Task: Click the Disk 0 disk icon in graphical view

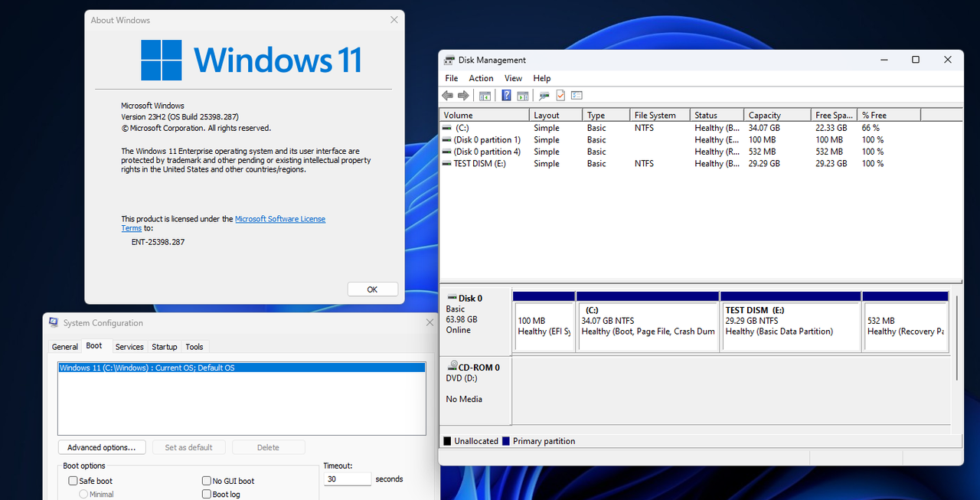Action: 451,298
